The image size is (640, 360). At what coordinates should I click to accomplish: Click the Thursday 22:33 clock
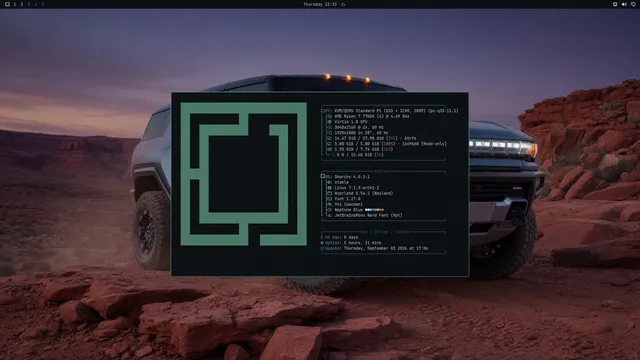[x=320, y=4]
